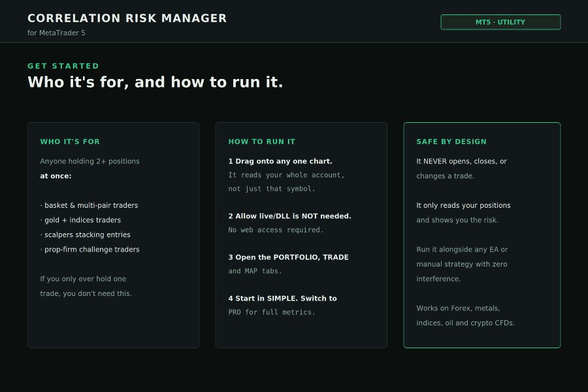
Task: Click 'No web access required.' line
Action: tap(276, 230)
